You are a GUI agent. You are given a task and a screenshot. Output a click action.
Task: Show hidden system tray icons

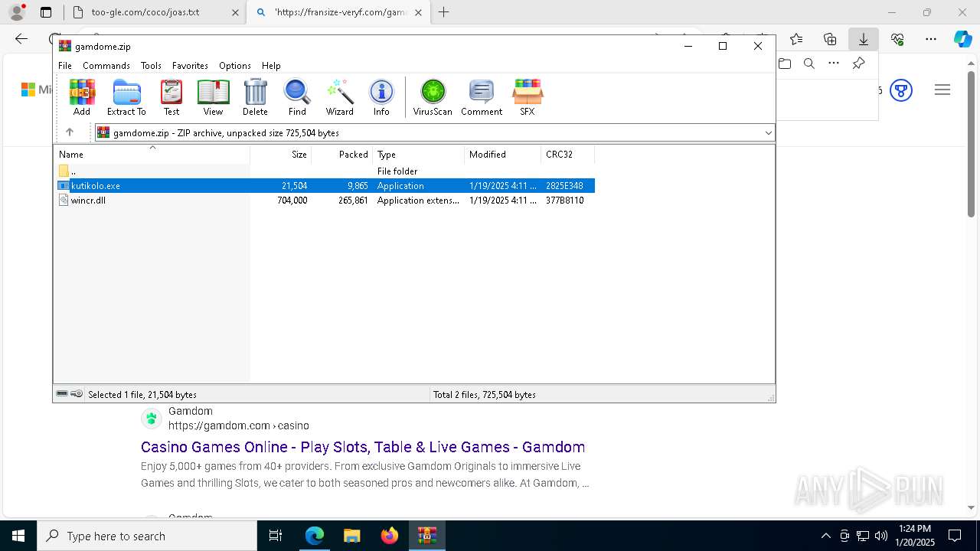(825, 536)
